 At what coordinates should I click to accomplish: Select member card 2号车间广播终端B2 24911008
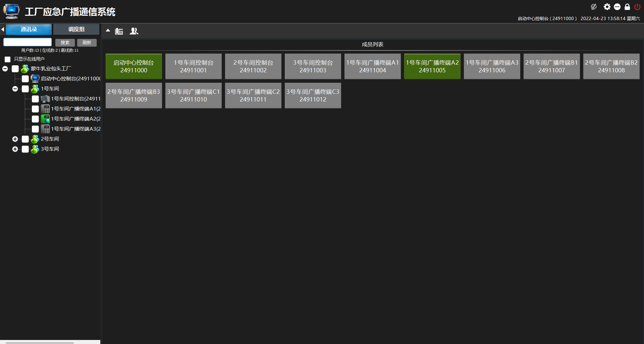pyautogui.click(x=611, y=66)
